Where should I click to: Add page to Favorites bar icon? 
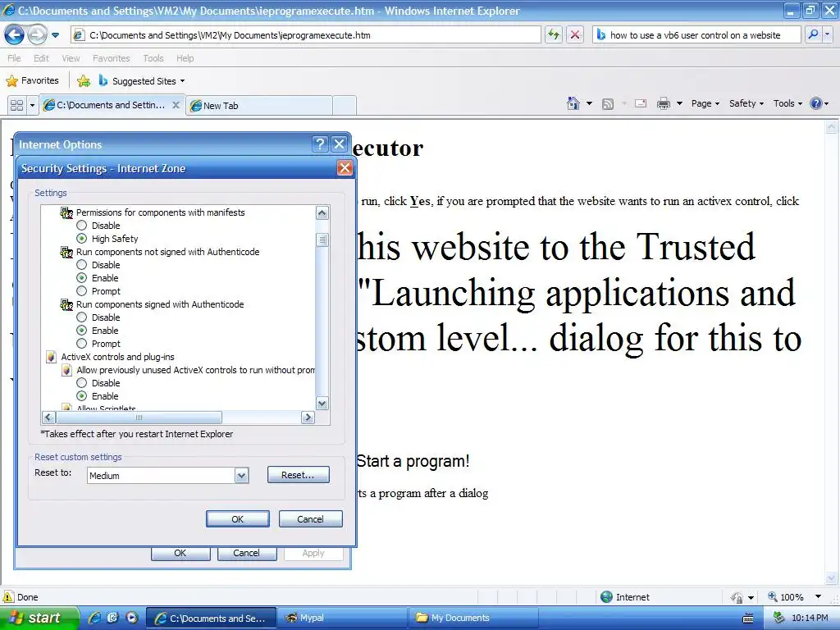(84, 81)
